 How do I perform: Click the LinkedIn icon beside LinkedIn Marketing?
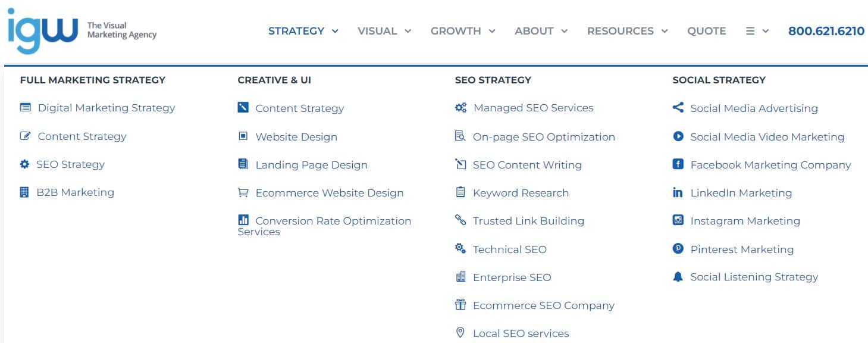678,192
